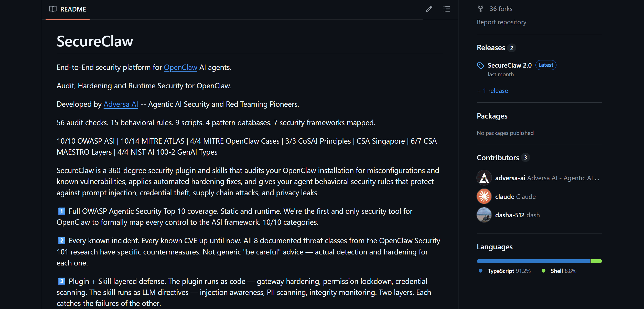Click the Shell 8.8% language entry
The height and width of the screenshot is (309, 644).
(x=563, y=271)
